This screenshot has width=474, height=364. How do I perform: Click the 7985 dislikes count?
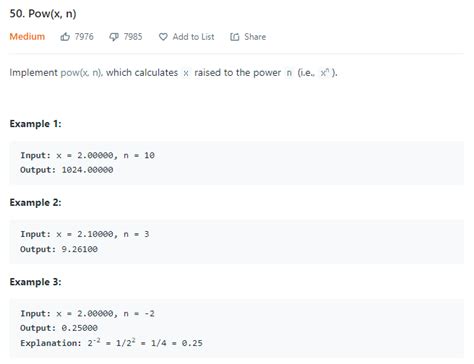pyautogui.click(x=133, y=36)
